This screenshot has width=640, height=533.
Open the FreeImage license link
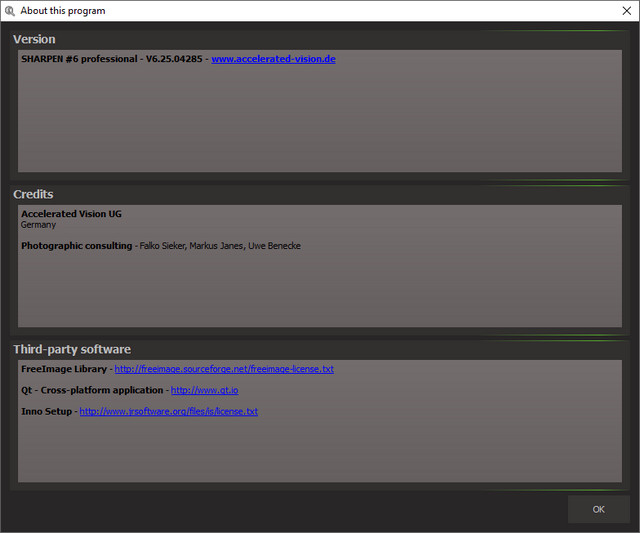click(224, 369)
